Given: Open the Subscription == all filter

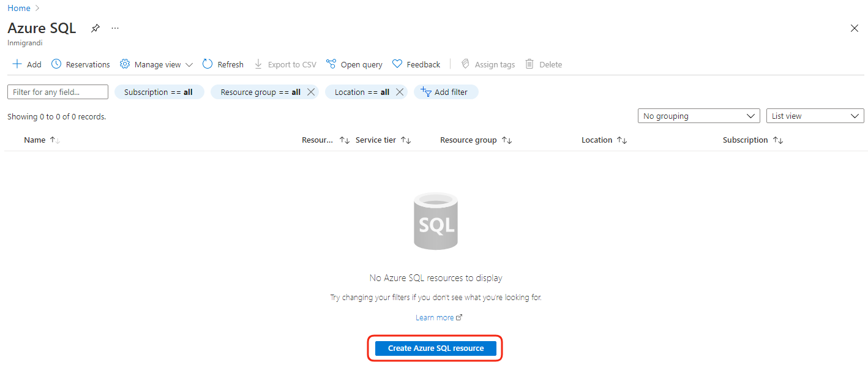Looking at the screenshot, I should (x=159, y=92).
